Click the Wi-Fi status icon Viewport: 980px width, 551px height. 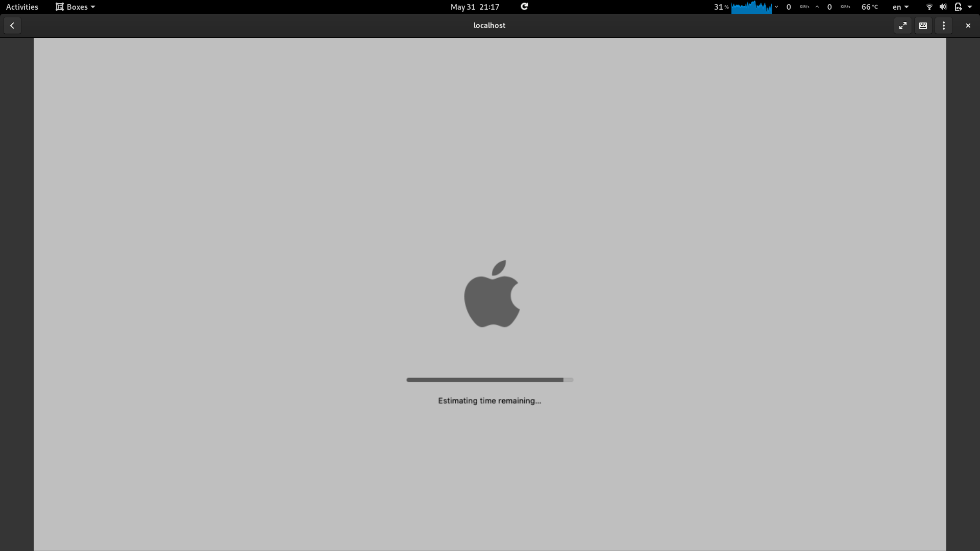tap(929, 7)
